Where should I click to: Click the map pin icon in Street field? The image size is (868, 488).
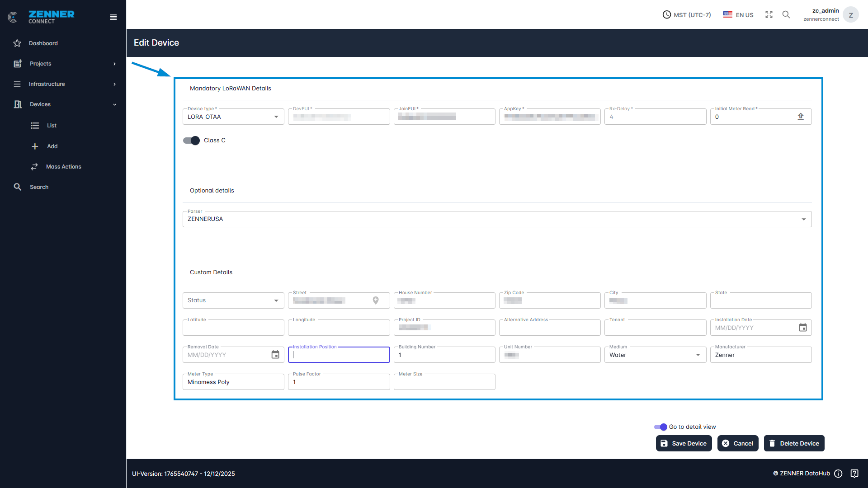click(x=376, y=300)
